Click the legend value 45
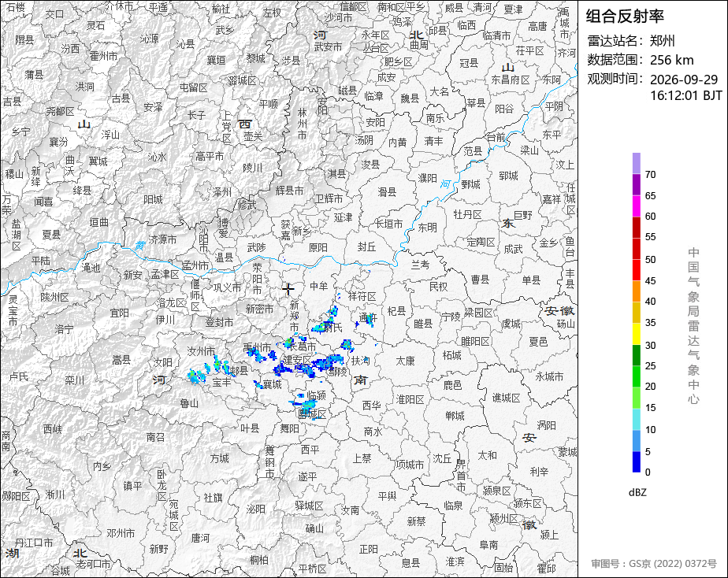Image resolution: width=728 pixels, height=578 pixels. tap(650, 280)
